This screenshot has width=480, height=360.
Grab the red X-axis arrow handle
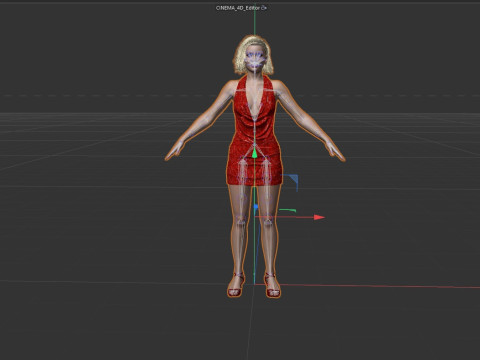coord(319,217)
